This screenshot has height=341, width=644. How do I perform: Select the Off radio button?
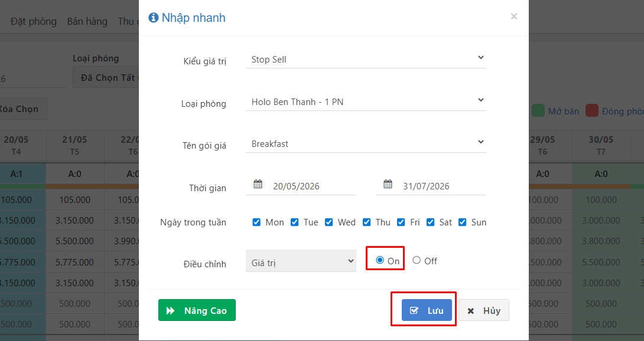pyautogui.click(x=417, y=260)
